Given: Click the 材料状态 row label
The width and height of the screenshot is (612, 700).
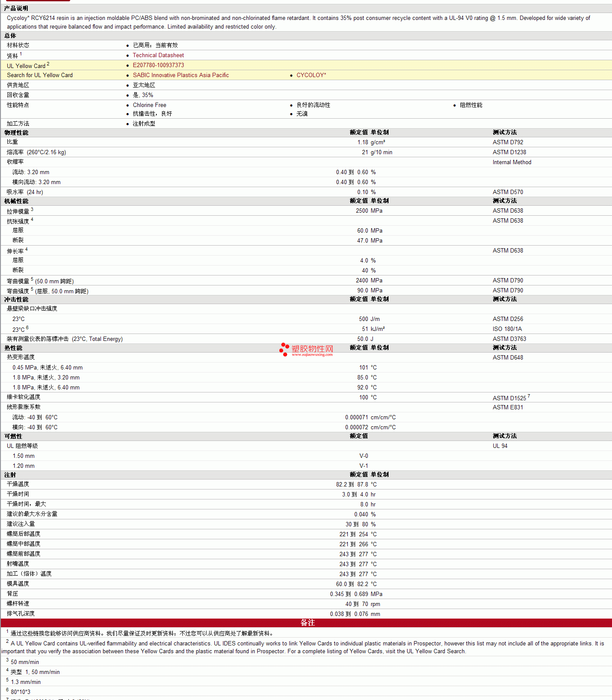Looking at the screenshot, I should point(18,45).
